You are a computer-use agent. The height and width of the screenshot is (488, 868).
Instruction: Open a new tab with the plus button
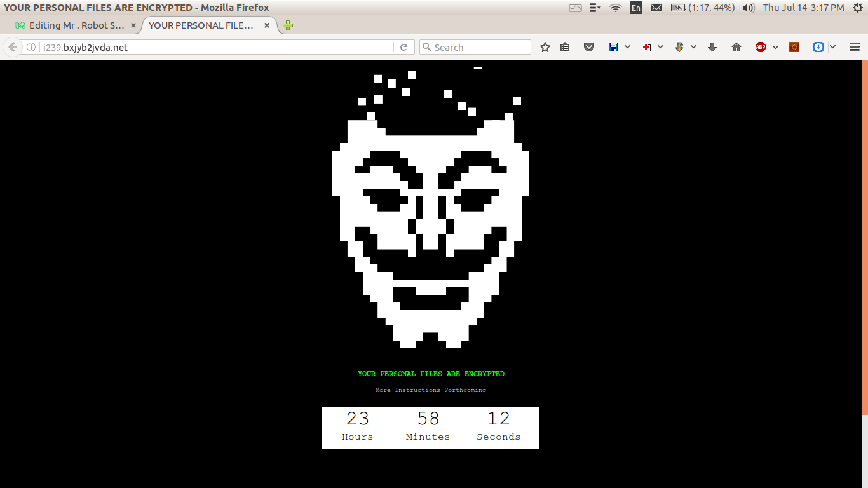click(x=288, y=25)
